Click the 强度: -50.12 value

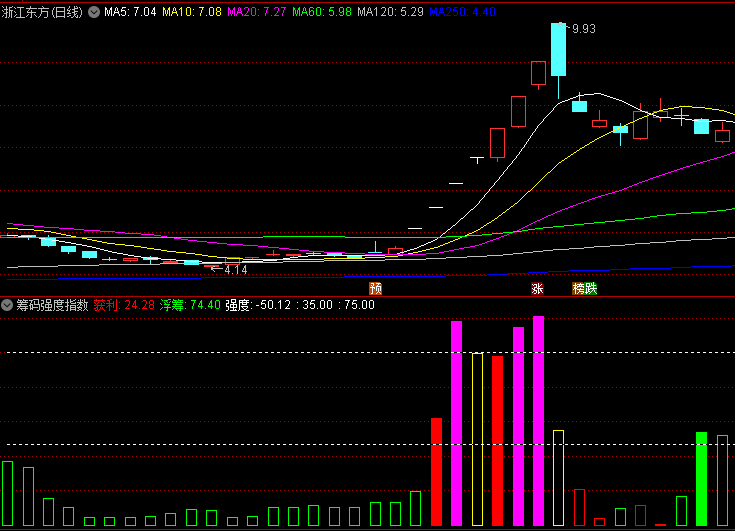258,306
